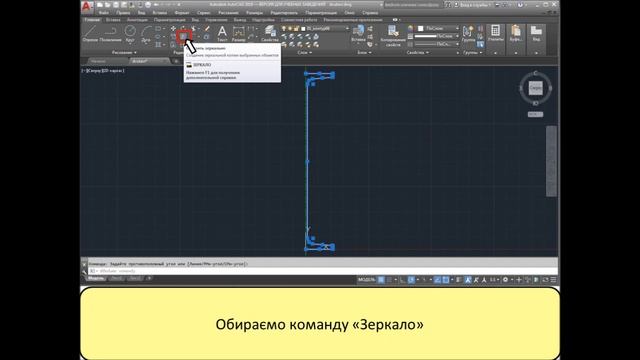Toggle lineweight display in status bar
The height and width of the screenshot is (360, 640).
tap(459, 280)
